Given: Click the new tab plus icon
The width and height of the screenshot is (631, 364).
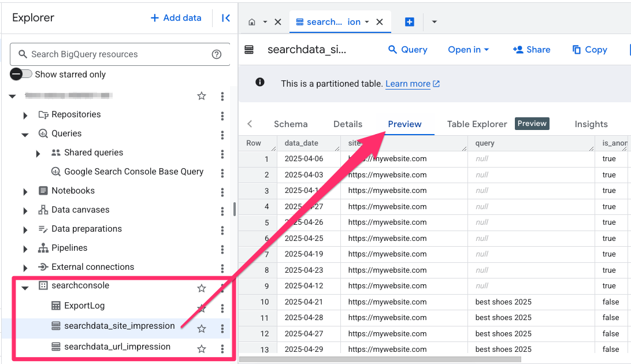Looking at the screenshot, I should tap(409, 22).
